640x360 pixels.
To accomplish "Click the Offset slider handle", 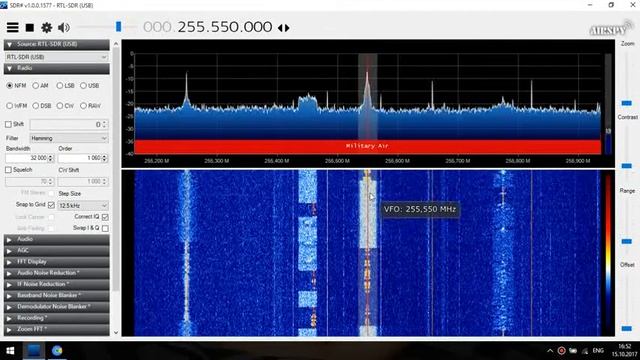I will [627, 328].
